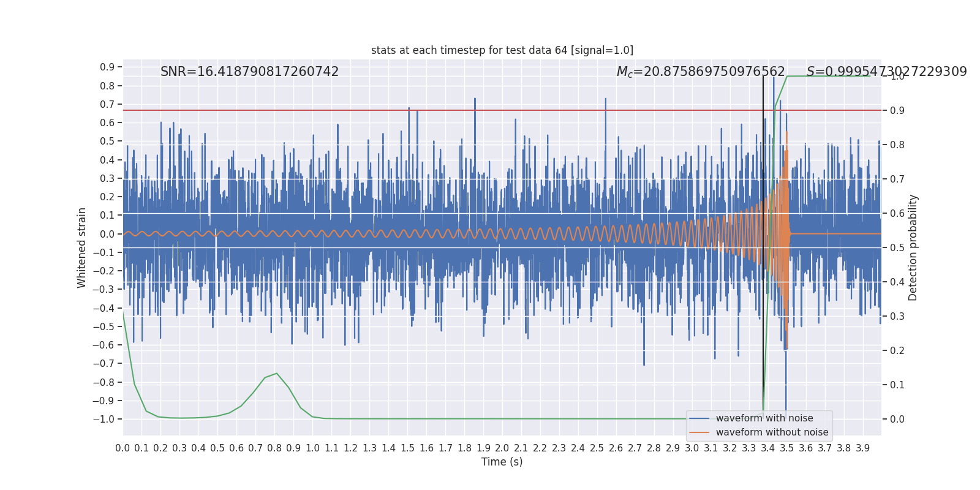This screenshot has height=490, width=980.
Task: Click the 1.0 tick label on time axis
Action: point(312,448)
